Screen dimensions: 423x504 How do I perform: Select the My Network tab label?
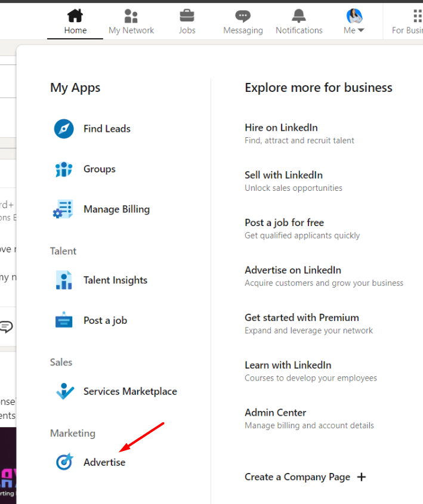point(131,30)
